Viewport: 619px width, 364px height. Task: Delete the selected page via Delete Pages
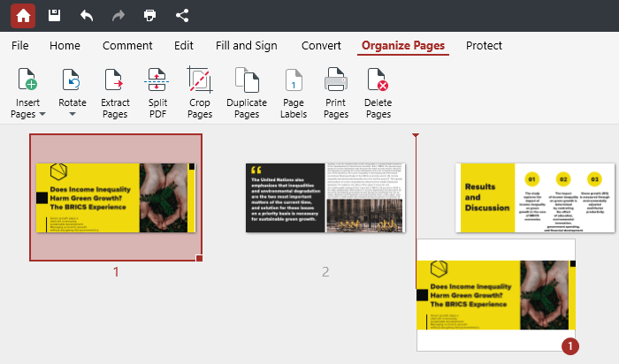click(x=378, y=93)
